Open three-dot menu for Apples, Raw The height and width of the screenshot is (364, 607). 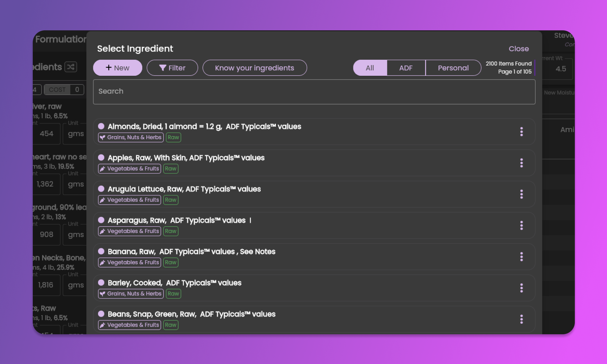pyautogui.click(x=521, y=163)
